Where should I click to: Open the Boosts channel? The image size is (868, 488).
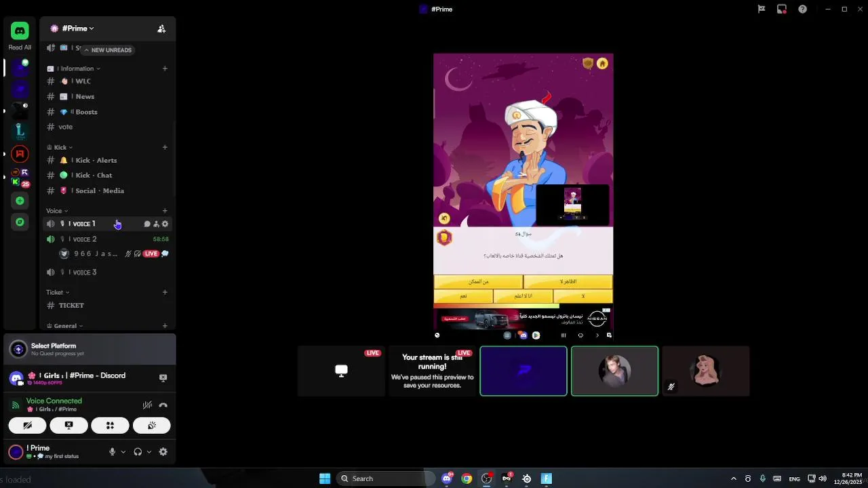(x=107, y=112)
